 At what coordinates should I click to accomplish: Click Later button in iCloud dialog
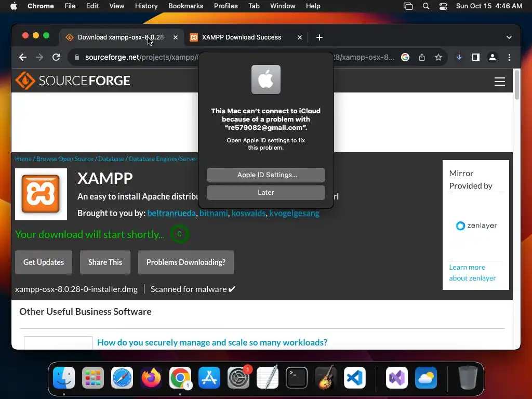pyautogui.click(x=266, y=192)
